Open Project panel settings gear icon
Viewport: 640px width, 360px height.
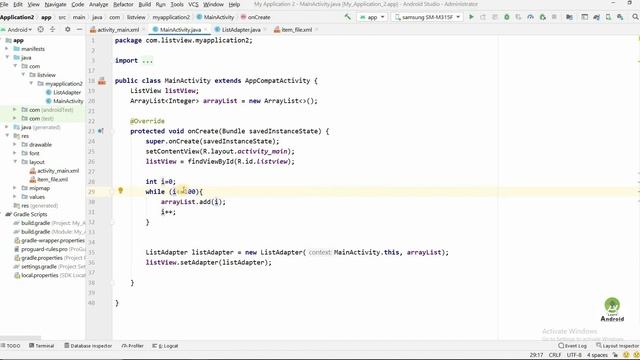(x=68, y=29)
